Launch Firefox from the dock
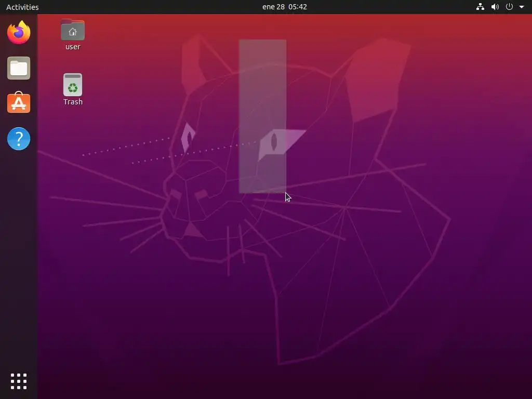532x399 pixels. coord(19,32)
